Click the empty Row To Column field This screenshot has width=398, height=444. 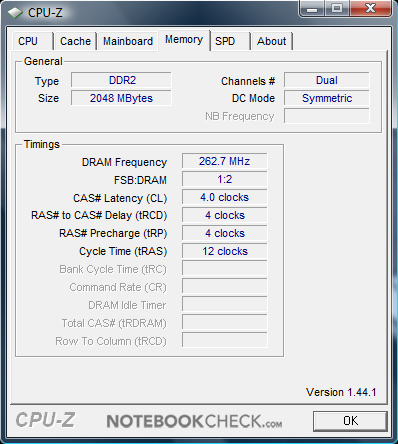pos(225,341)
